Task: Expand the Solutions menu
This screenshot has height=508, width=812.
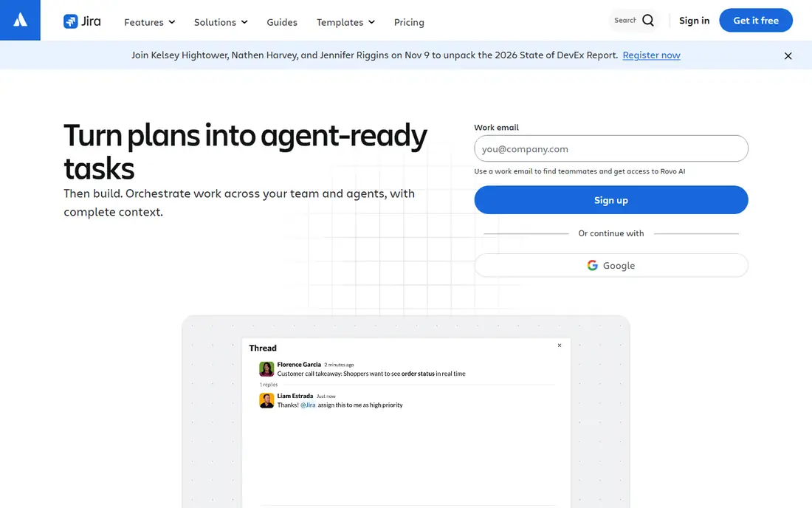Action: click(221, 22)
